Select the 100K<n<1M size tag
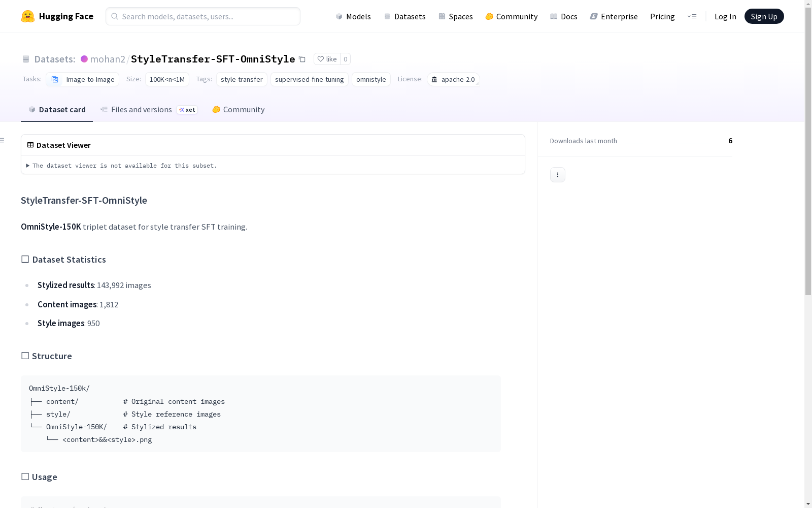The height and width of the screenshot is (508, 812). (x=167, y=79)
